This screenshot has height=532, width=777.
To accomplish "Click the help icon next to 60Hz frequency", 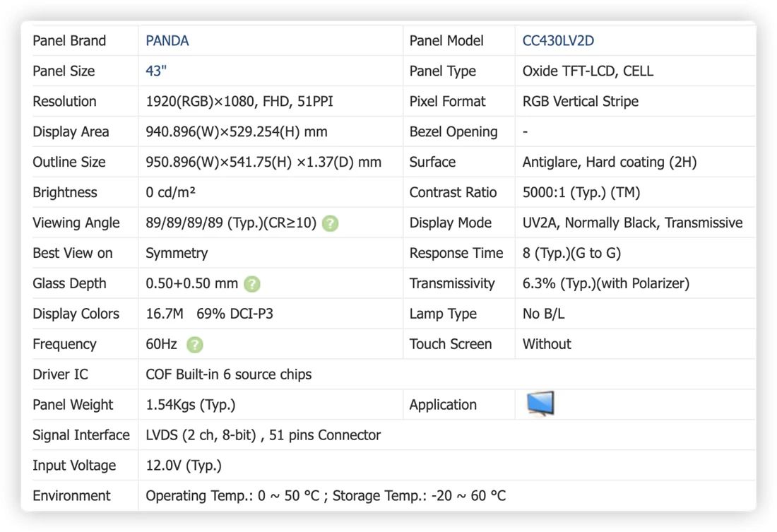I will (x=195, y=345).
